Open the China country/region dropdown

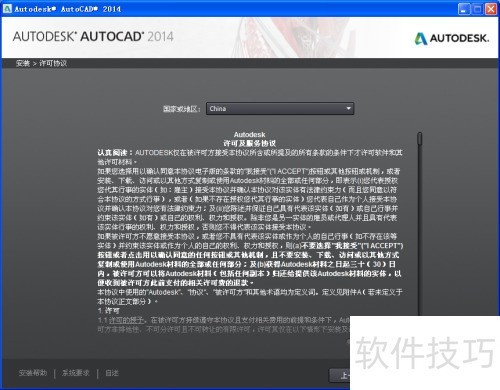280,109
